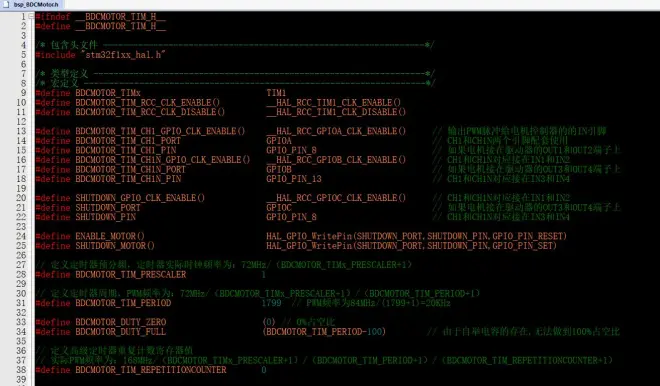Click __HAL_RCC_TIM1_CLK_DISABLE() on line 11
Viewport: 660px width, 386px height.
336,112
